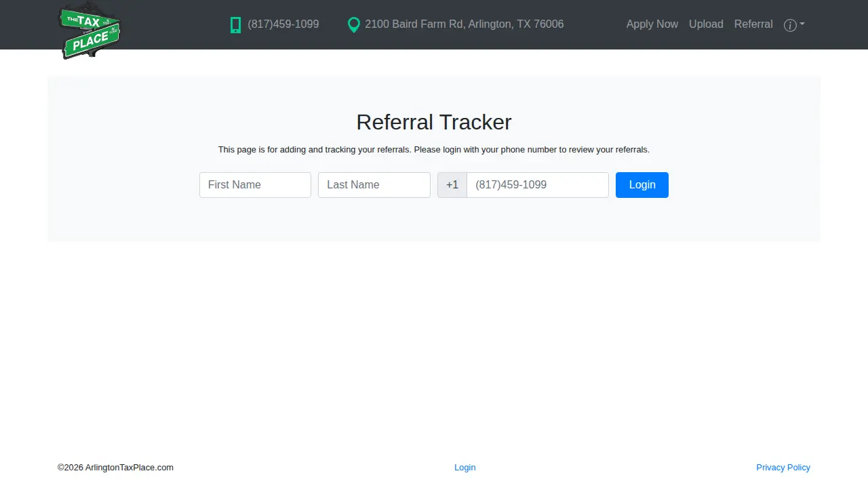
Task: Click the "This page is for adding" description
Action: point(434,150)
